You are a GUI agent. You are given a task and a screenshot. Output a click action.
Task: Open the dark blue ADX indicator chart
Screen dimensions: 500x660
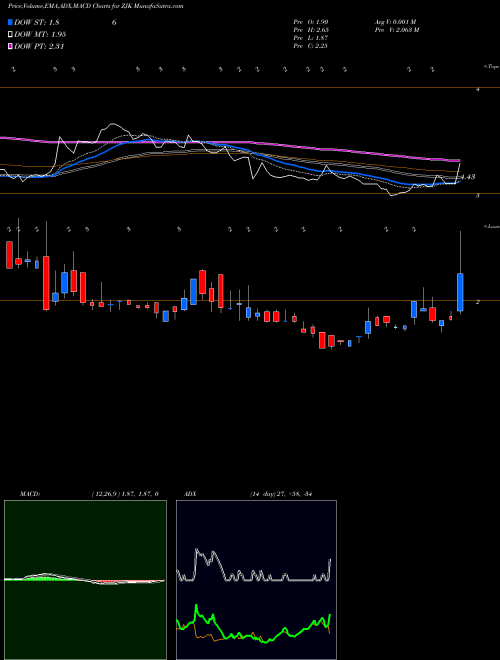click(256, 580)
